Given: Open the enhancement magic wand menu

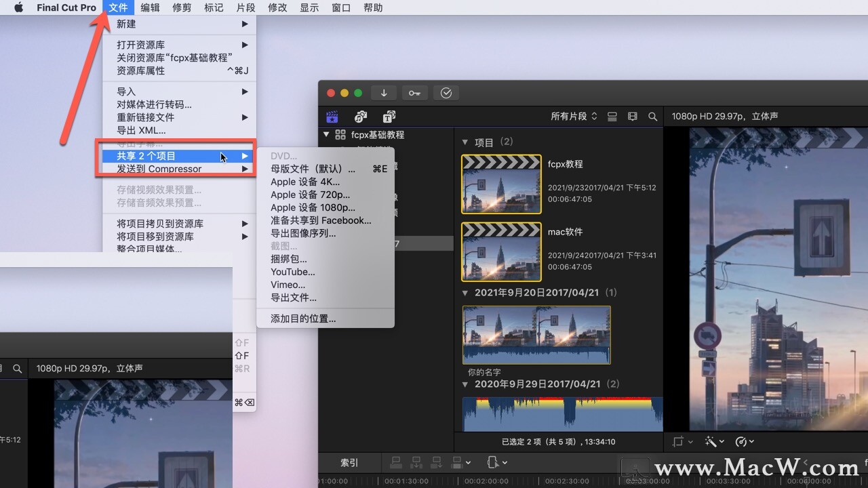Looking at the screenshot, I should [713, 442].
